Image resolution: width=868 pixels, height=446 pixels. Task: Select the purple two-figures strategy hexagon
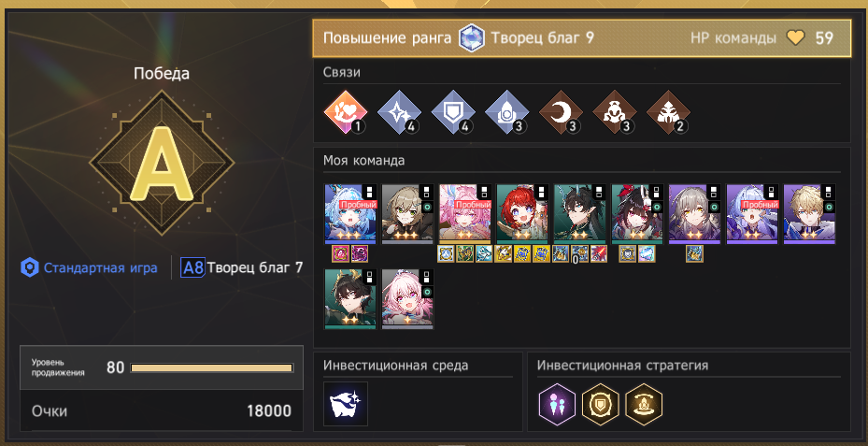coord(557,404)
